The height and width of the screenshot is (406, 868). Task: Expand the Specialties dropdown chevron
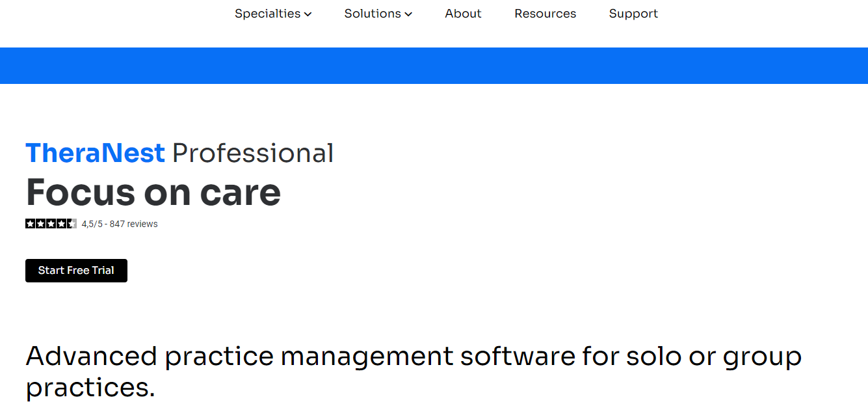308,14
